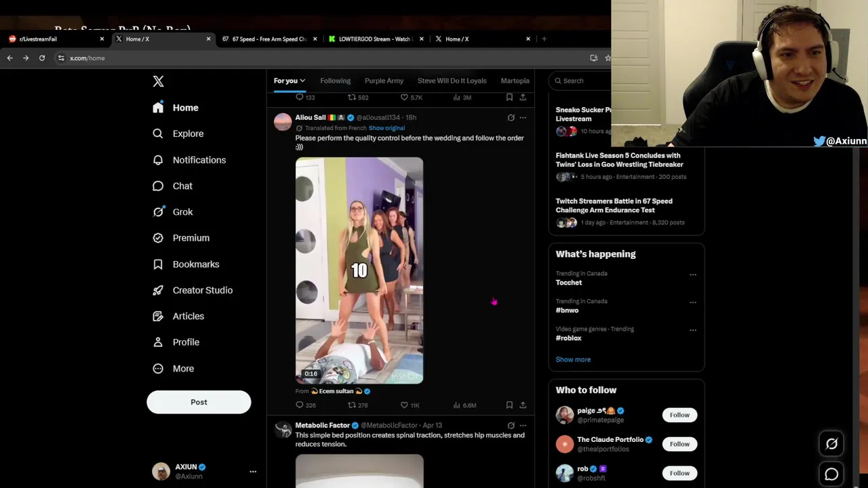The image size is (868, 488).
Task: Open Home in X sidebar
Action: click(176, 108)
